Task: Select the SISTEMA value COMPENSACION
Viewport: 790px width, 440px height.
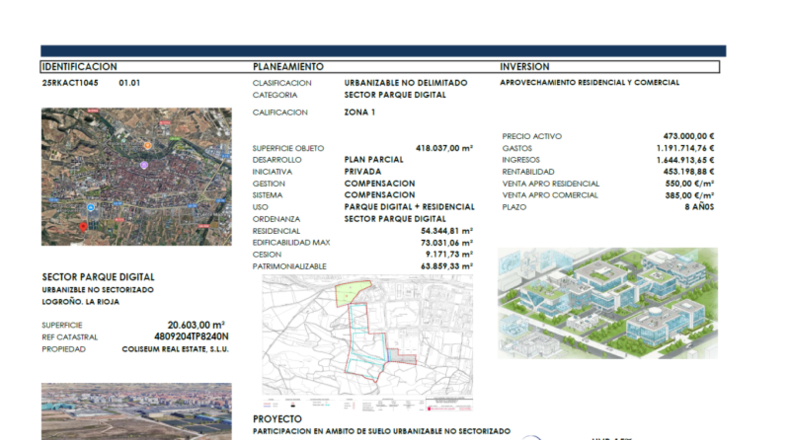Action: pos(380,195)
